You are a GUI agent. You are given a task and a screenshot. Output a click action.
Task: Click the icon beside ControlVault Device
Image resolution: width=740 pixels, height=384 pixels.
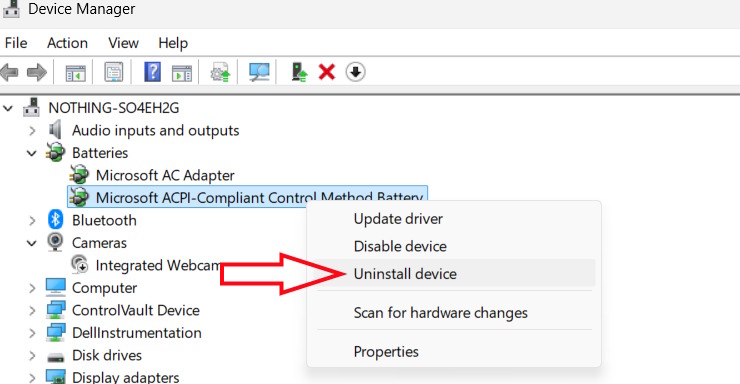(56, 310)
